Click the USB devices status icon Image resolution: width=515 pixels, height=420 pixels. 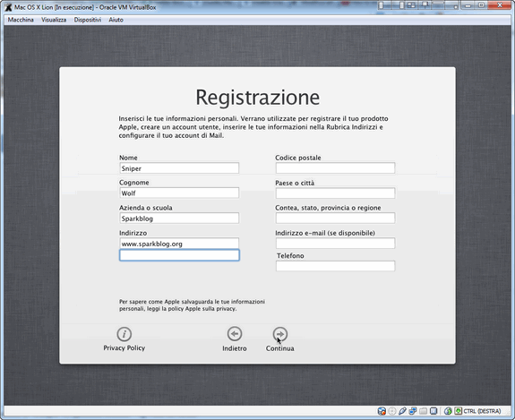[402, 411]
